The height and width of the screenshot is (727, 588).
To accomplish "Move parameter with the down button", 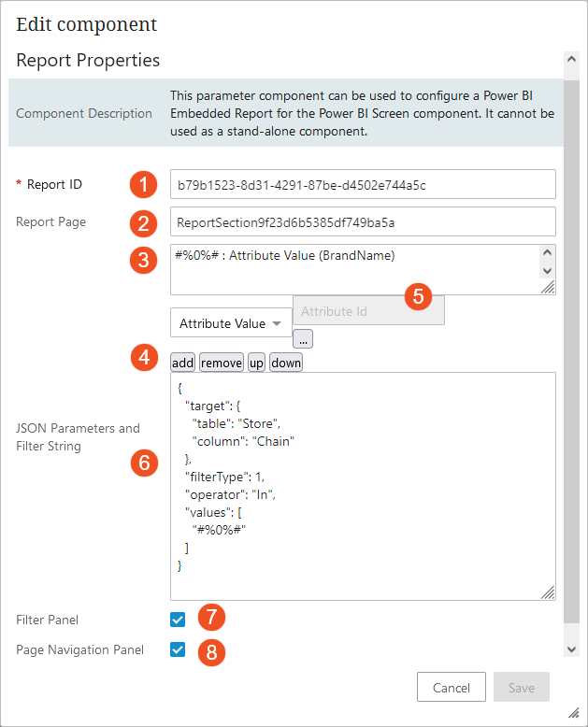I will pyautogui.click(x=286, y=363).
